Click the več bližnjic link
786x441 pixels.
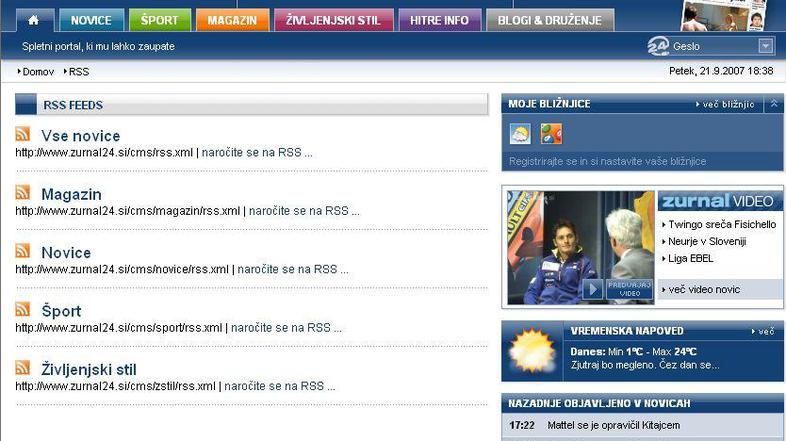725,104
